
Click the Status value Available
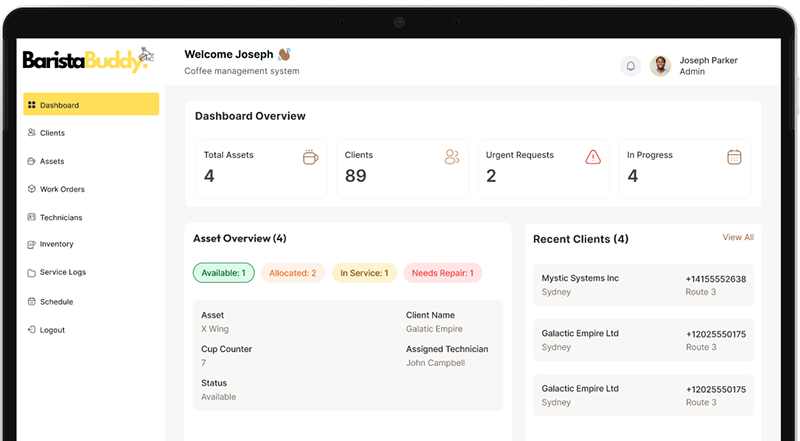coord(218,397)
